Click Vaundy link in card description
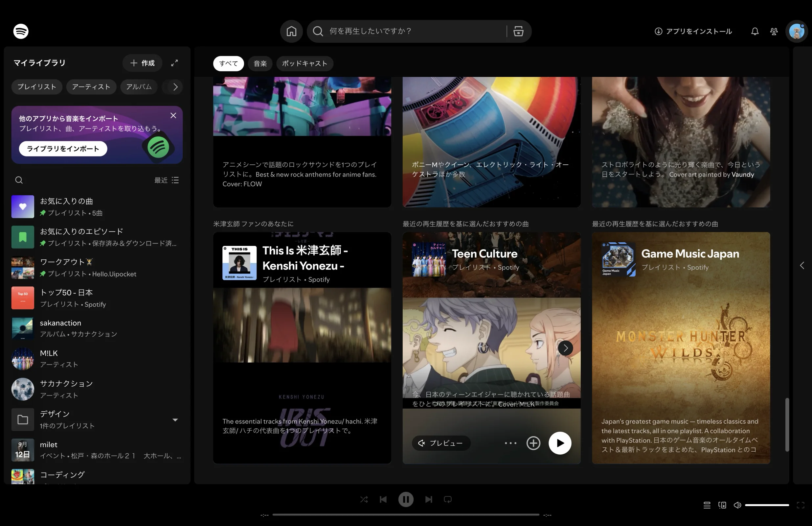812x526 pixels. 743,174
